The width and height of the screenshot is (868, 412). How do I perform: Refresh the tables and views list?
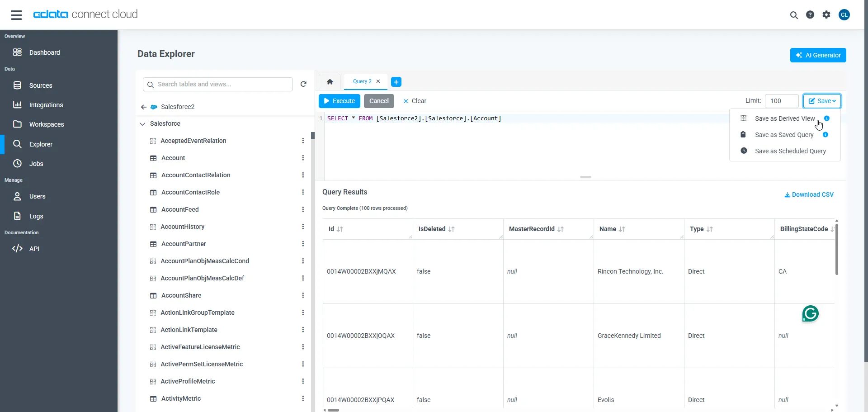[x=303, y=84]
